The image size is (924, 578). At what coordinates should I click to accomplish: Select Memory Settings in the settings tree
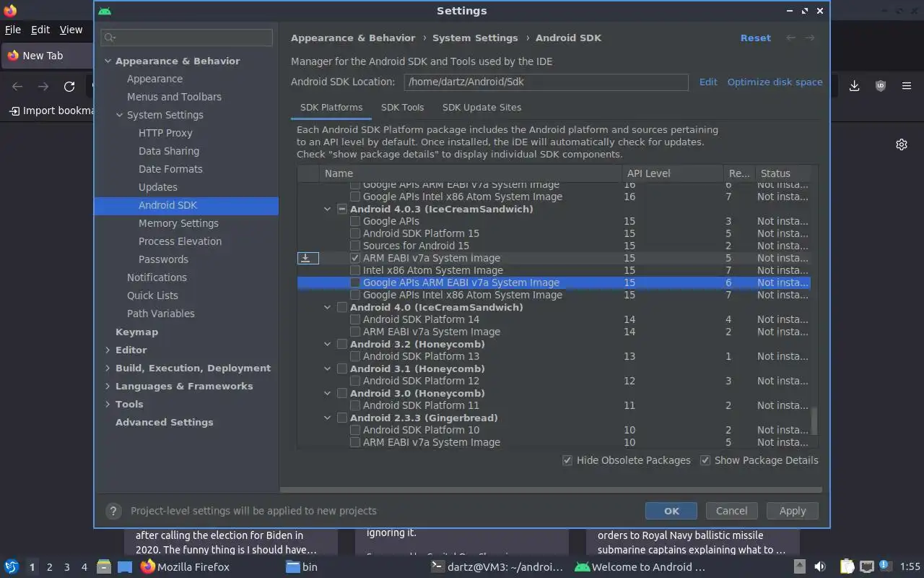coord(178,223)
